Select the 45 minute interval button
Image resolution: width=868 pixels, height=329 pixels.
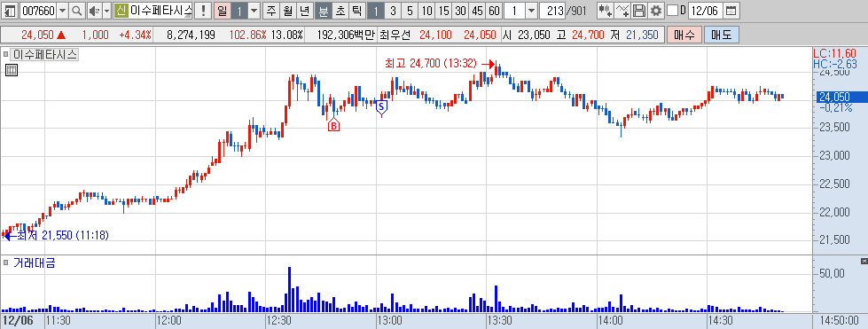click(x=478, y=11)
